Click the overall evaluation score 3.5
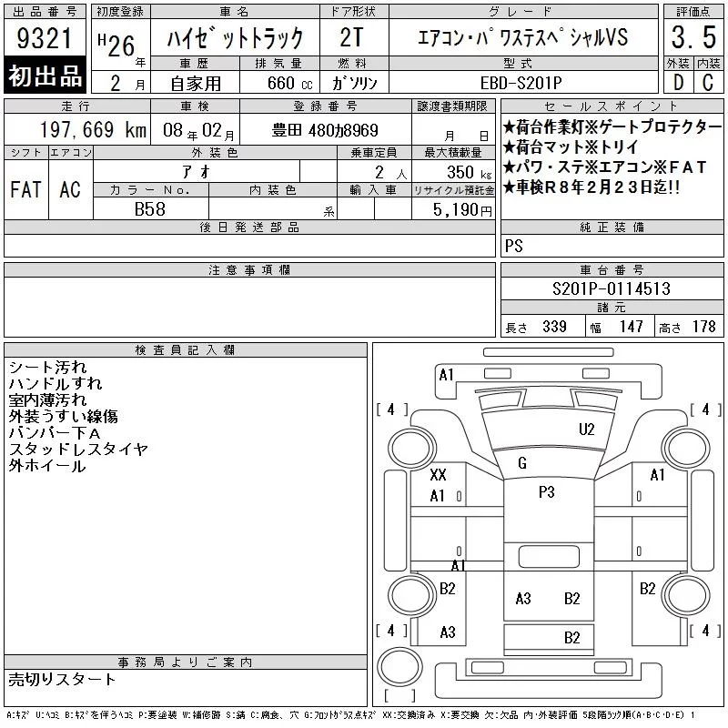 pos(693,37)
